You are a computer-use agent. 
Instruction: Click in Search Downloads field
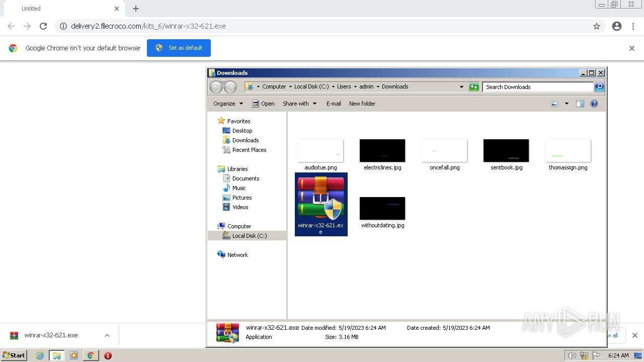538,87
